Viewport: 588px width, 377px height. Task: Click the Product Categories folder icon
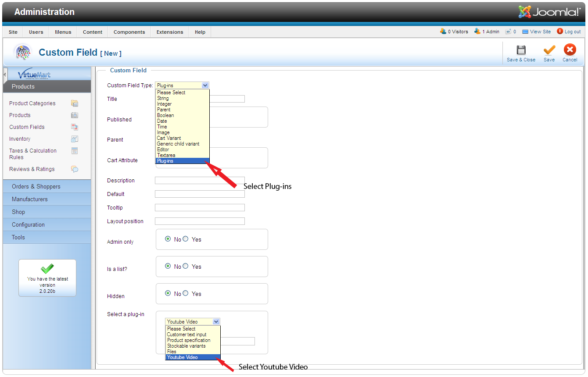coord(75,103)
